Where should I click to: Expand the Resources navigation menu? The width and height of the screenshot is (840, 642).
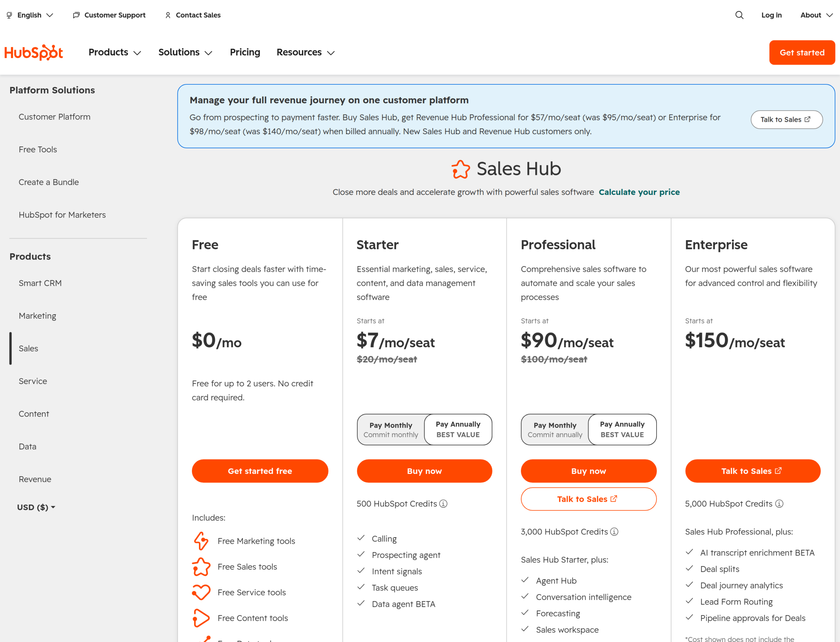pos(305,53)
